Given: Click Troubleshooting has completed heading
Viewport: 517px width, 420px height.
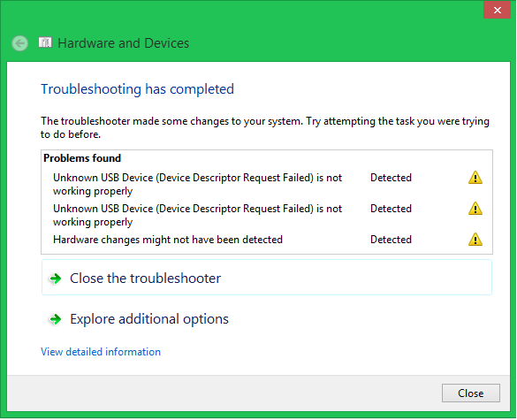Looking at the screenshot, I should (138, 89).
